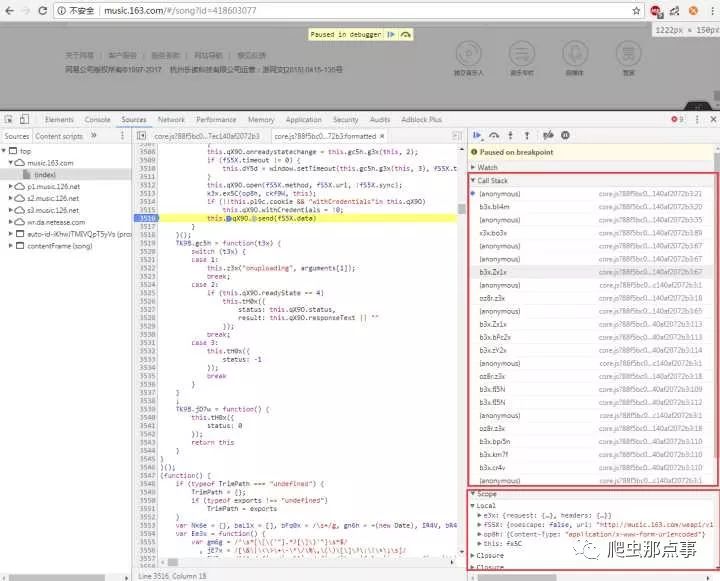The width and height of the screenshot is (720, 581).
Task: Open the Application tab
Action: tap(304, 119)
